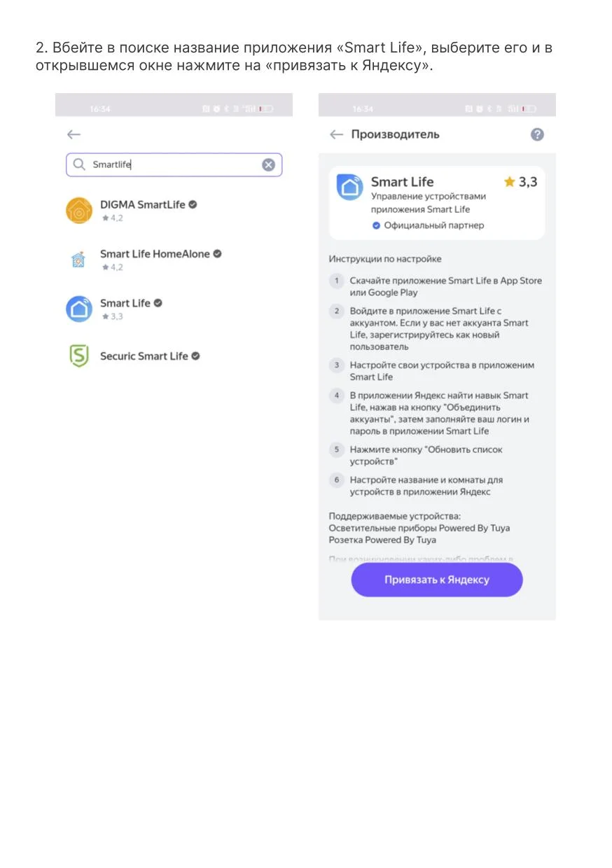Open help question mark icon
Image resolution: width=612 pixels, height=868 pixels.
(x=537, y=134)
